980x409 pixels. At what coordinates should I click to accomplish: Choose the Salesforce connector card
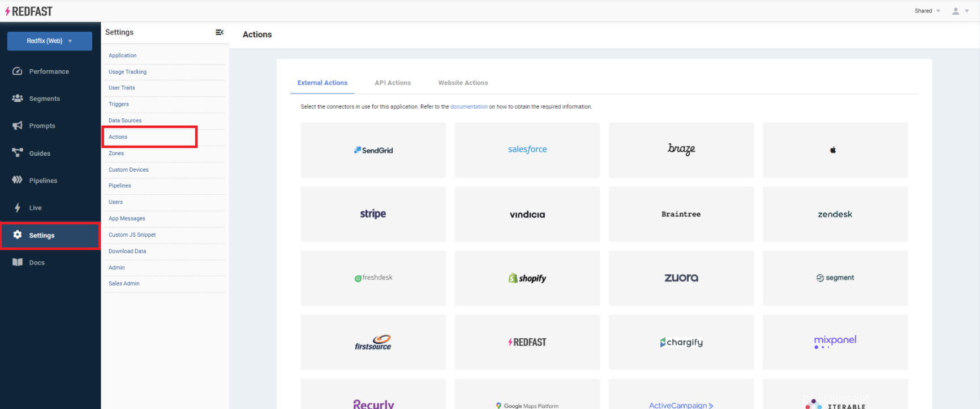pos(527,150)
